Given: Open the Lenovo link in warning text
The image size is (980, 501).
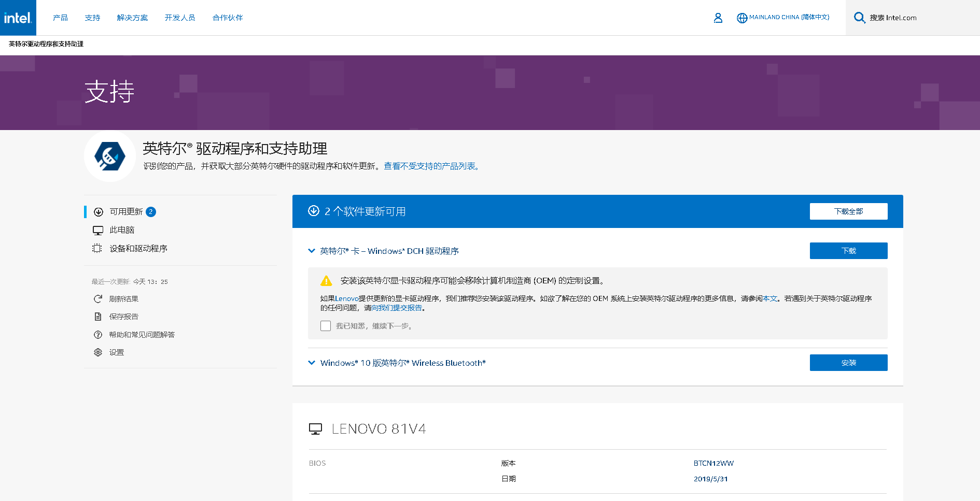Looking at the screenshot, I should point(347,298).
